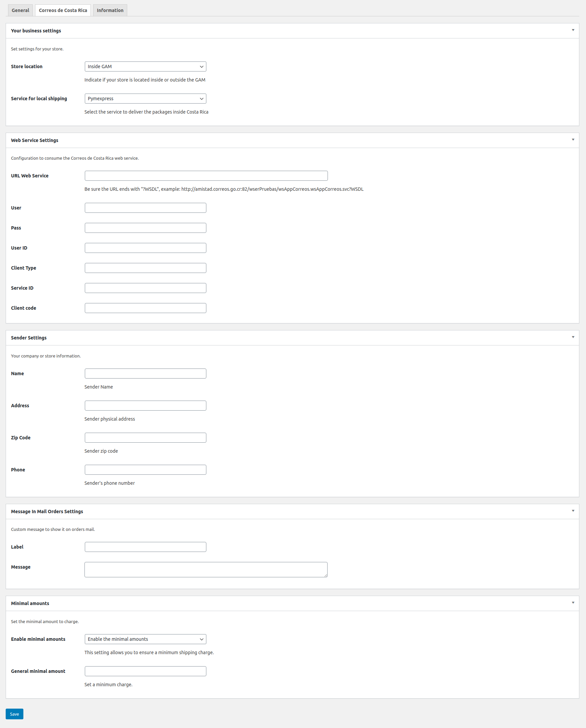
Task: Collapse the Message In Mail Orders Settings panel
Action: click(x=573, y=511)
